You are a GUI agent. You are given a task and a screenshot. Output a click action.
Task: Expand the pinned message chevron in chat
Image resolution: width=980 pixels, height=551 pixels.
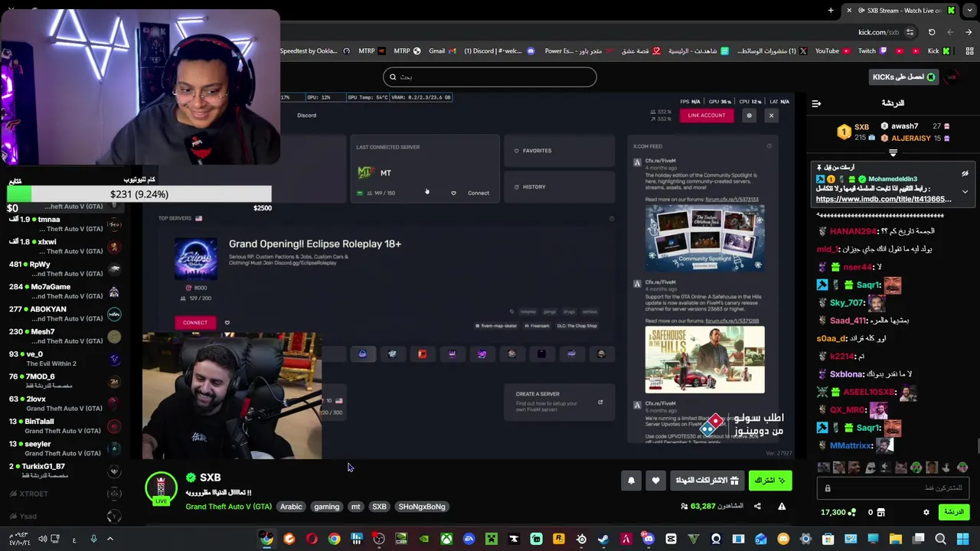click(965, 192)
